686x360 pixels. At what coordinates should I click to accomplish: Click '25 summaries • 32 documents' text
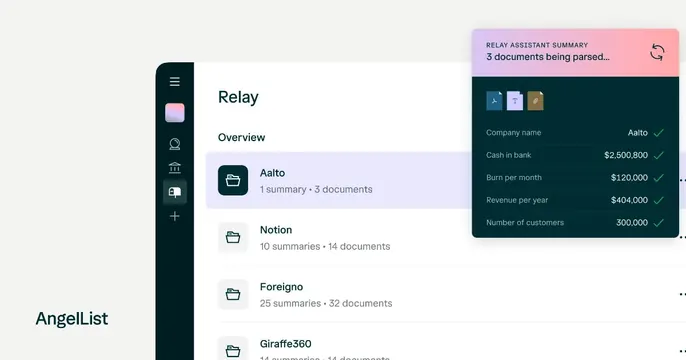[x=326, y=303]
